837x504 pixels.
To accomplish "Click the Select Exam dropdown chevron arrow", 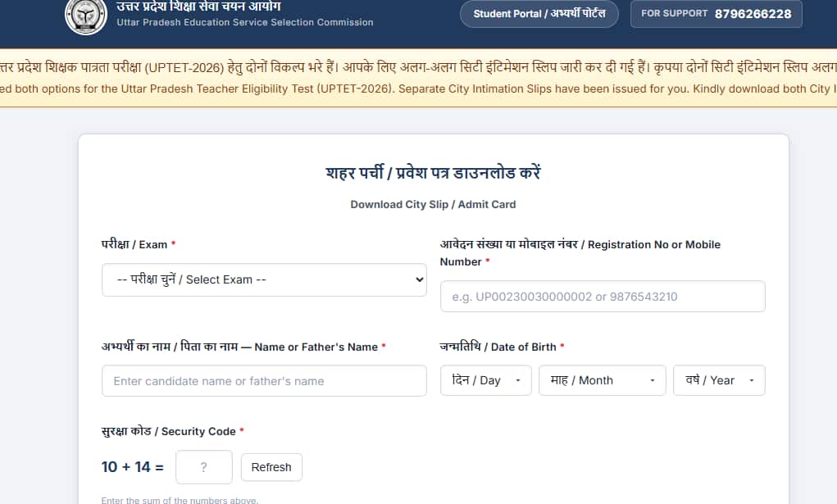I will 420,279.
